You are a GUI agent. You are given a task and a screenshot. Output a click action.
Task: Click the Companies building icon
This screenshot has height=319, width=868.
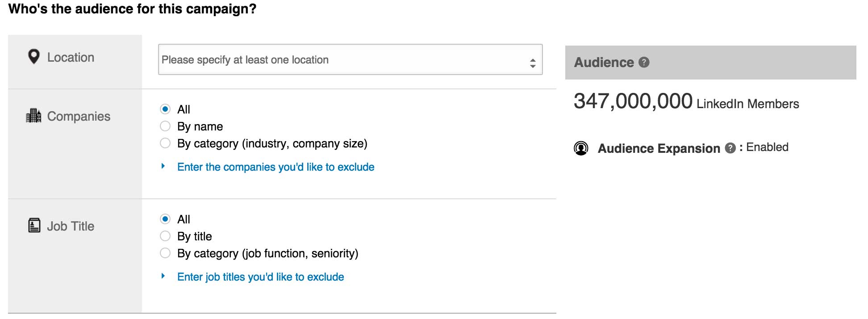33,115
